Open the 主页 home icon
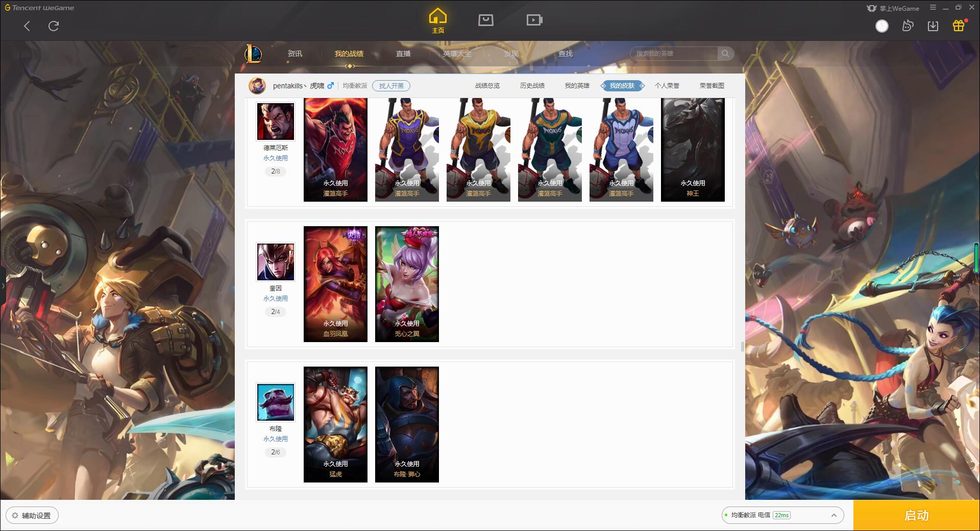The width and height of the screenshot is (980, 531). [438, 21]
